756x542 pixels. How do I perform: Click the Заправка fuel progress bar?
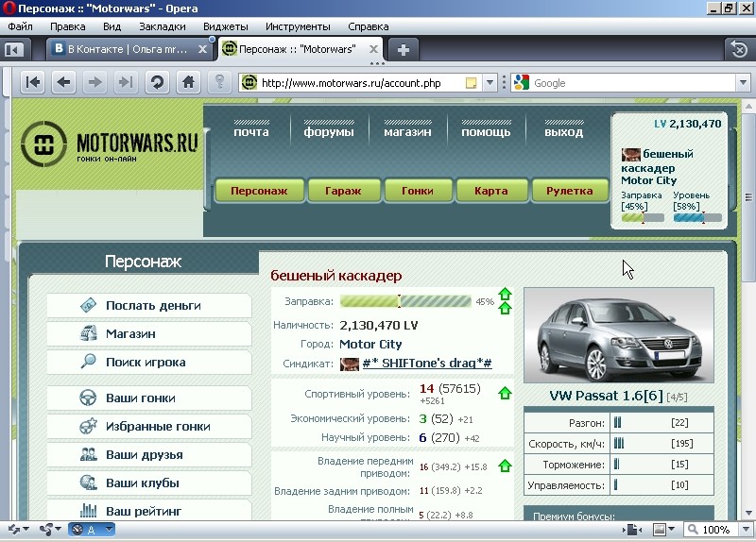[405, 301]
